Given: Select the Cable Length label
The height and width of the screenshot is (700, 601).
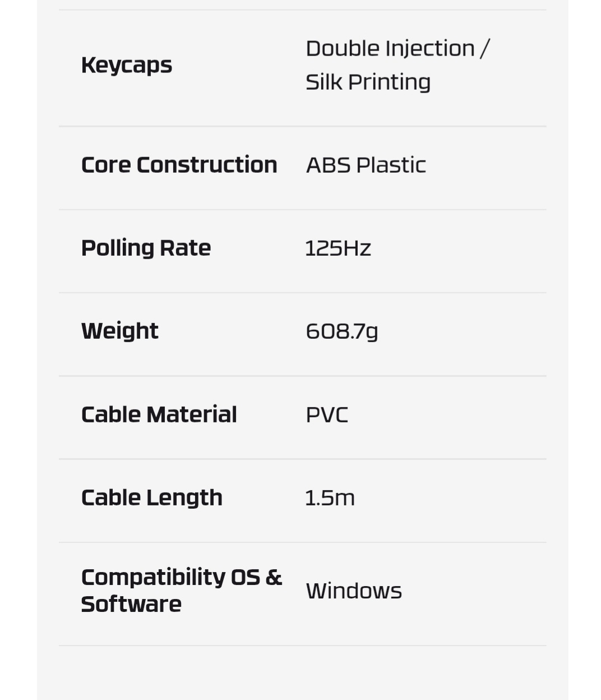Looking at the screenshot, I should point(152,498).
